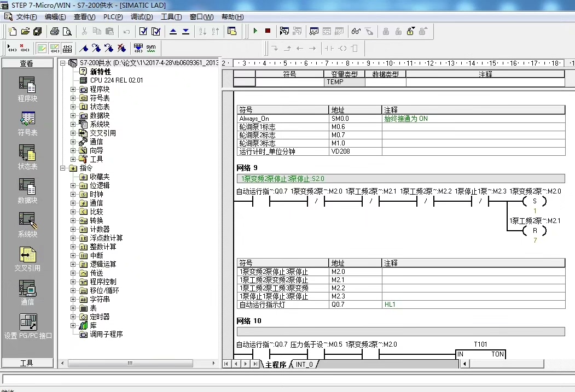Open the 文件(F) menu
This screenshot has width=575, height=392.
point(26,17)
